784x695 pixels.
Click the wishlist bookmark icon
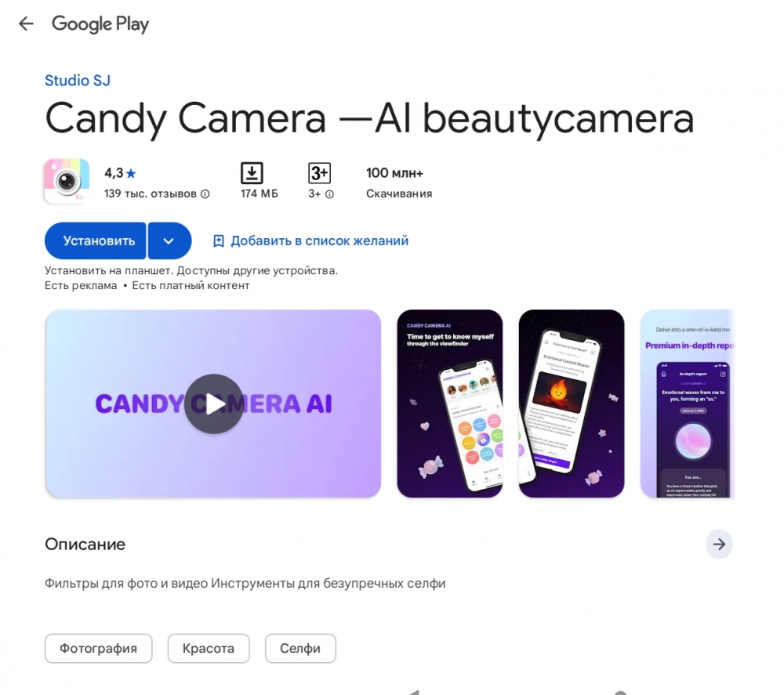(x=219, y=241)
